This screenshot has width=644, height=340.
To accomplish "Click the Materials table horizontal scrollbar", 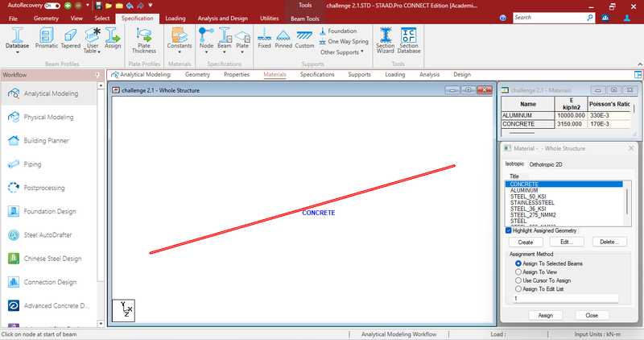I will tap(522, 133).
